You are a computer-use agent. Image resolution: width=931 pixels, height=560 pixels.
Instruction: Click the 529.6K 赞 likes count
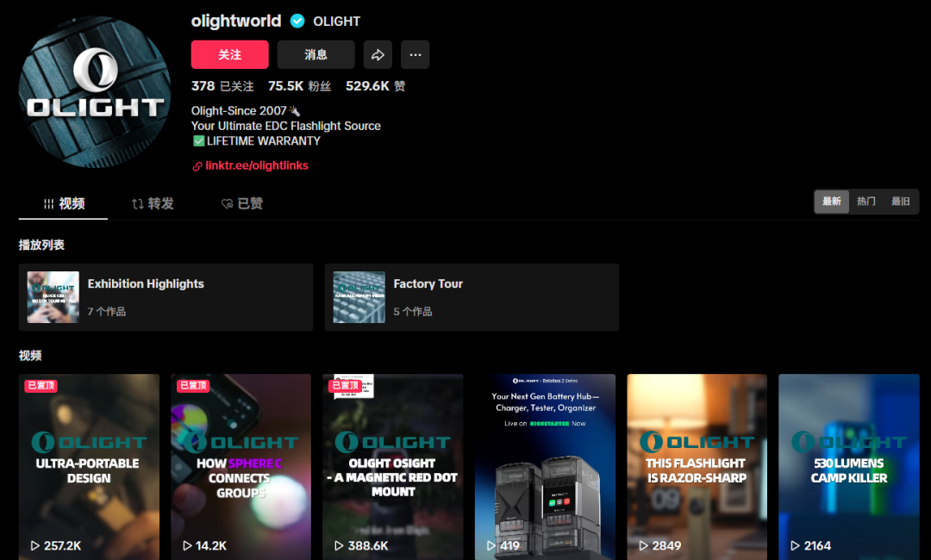coord(375,86)
